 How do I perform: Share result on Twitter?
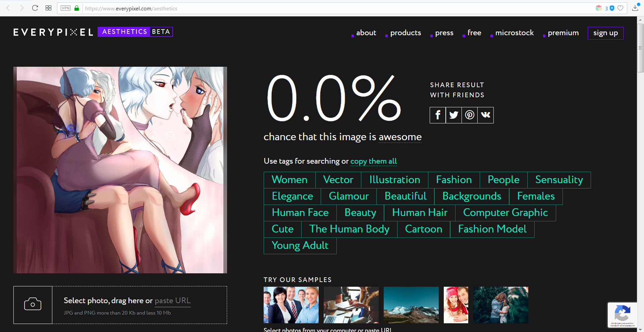coord(454,115)
